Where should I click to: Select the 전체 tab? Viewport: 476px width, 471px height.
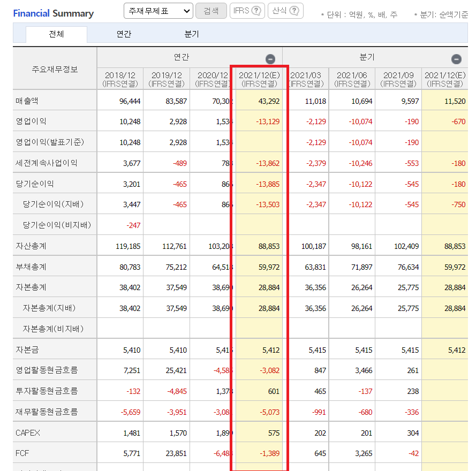pos(56,34)
